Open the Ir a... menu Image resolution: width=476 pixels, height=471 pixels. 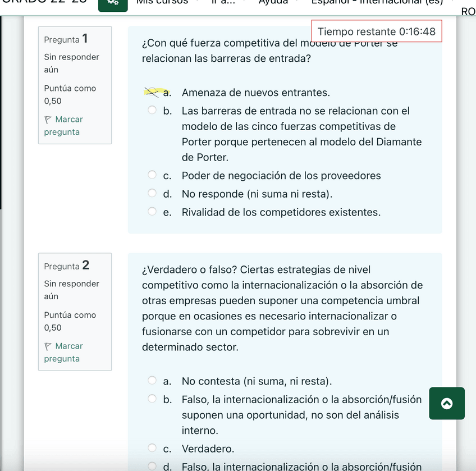click(x=227, y=2)
